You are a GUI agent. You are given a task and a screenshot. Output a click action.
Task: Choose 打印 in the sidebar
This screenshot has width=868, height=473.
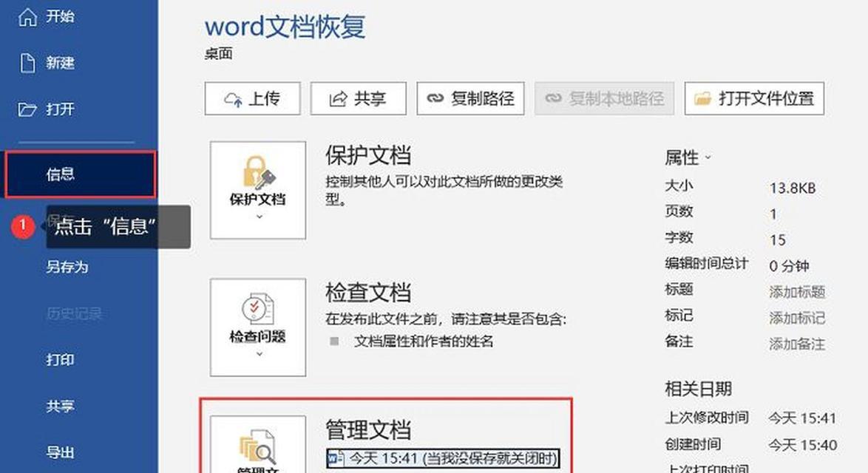point(60,360)
